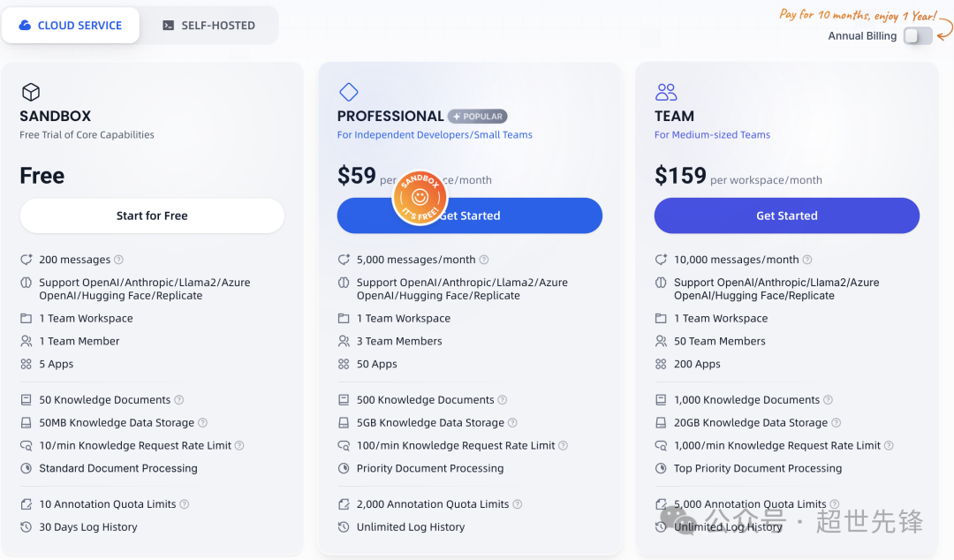Image resolution: width=954 pixels, height=560 pixels.
Task: Click help icon next to 1,000/min Knowledge Request Rate Limit
Action: (x=889, y=445)
